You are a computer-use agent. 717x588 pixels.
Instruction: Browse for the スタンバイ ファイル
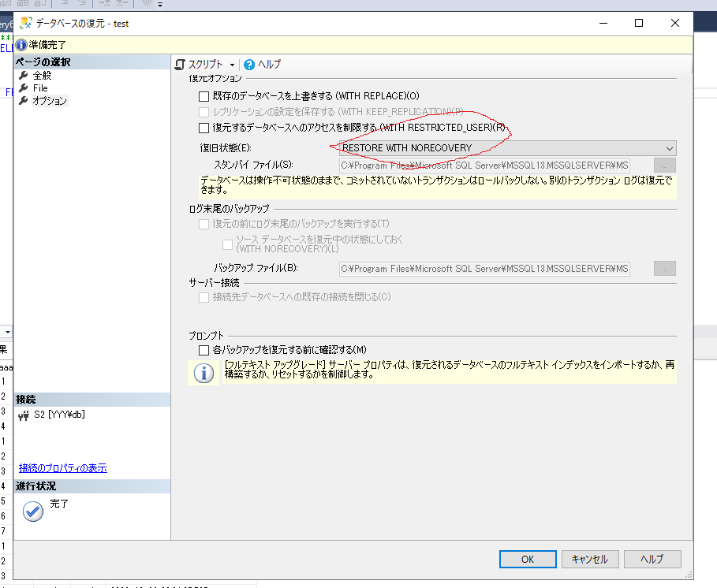pos(665,166)
